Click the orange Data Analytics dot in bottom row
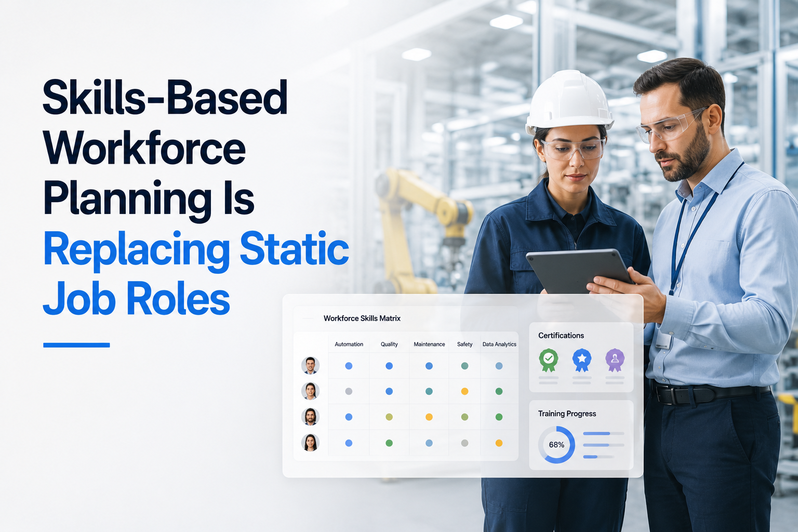 pos(499,443)
